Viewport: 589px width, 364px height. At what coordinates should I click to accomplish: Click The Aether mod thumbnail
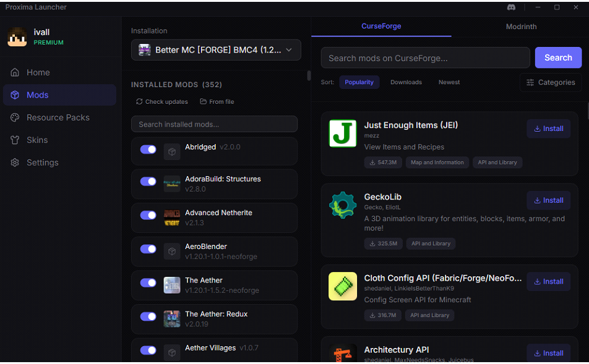click(x=172, y=285)
